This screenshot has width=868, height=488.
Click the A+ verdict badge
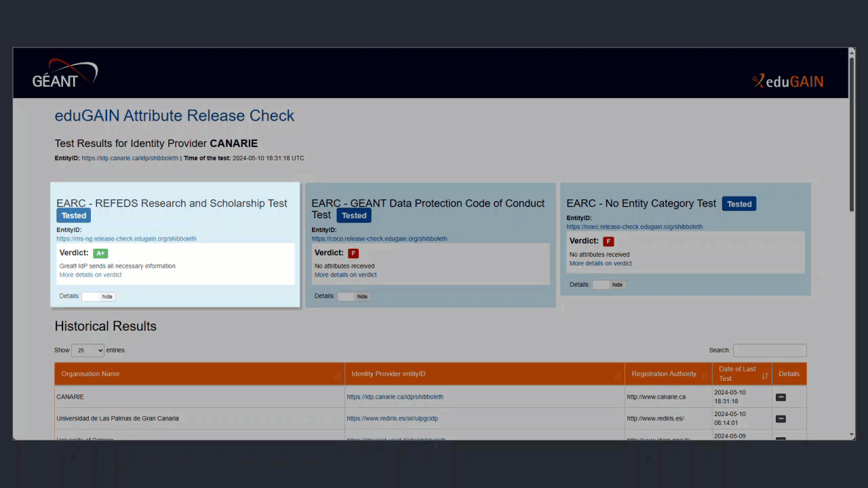pos(100,253)
